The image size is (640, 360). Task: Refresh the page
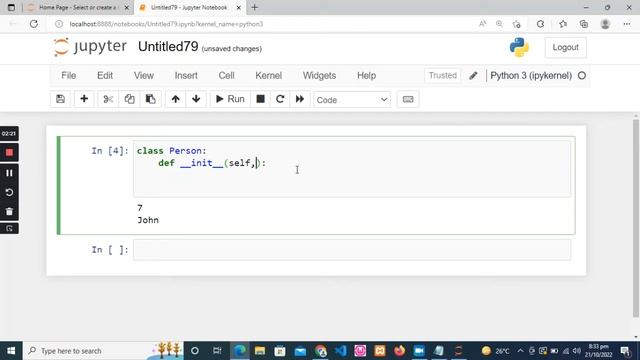click(x=34, y=24)
